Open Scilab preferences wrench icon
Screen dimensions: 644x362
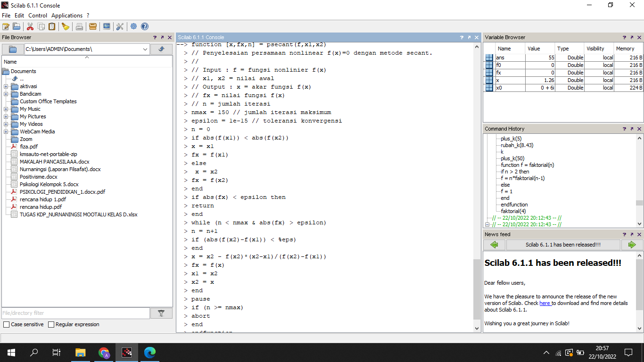(120, 26)
